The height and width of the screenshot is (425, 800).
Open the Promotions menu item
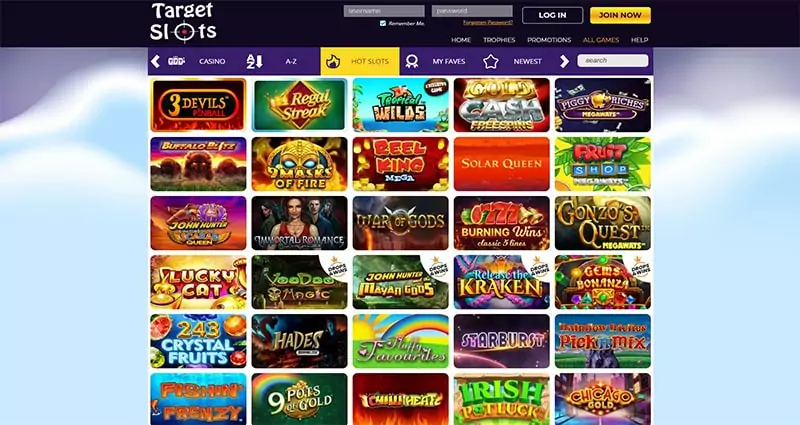[x=549, y=40]
